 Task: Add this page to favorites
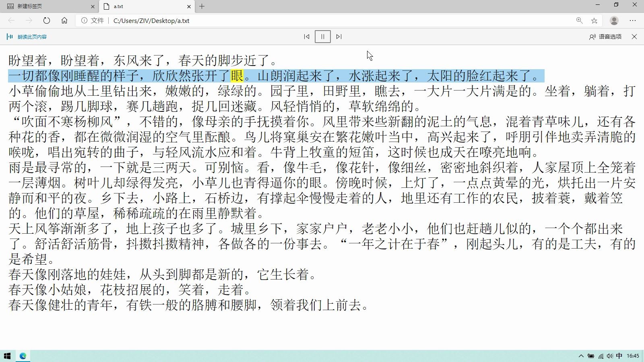(x=594, y=21)
